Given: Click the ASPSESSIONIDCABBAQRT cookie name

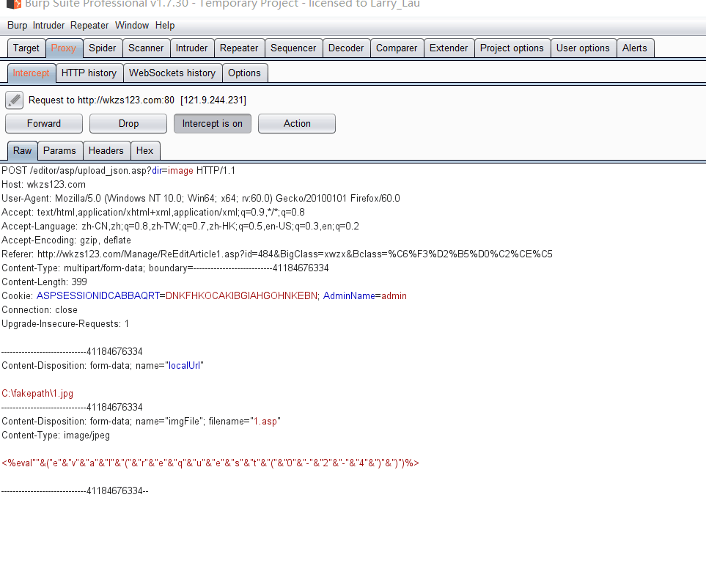Looking at the screenshot, I should click(x=98, y=296).
